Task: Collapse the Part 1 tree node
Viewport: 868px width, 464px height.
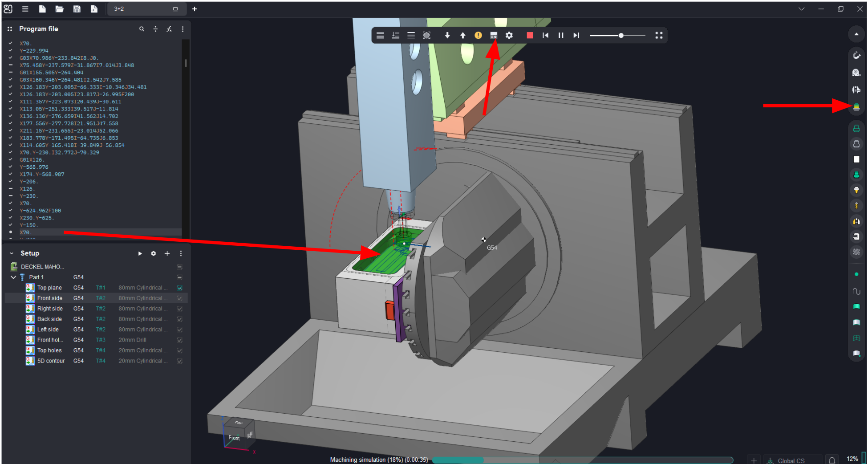Action: coord(13,277)
